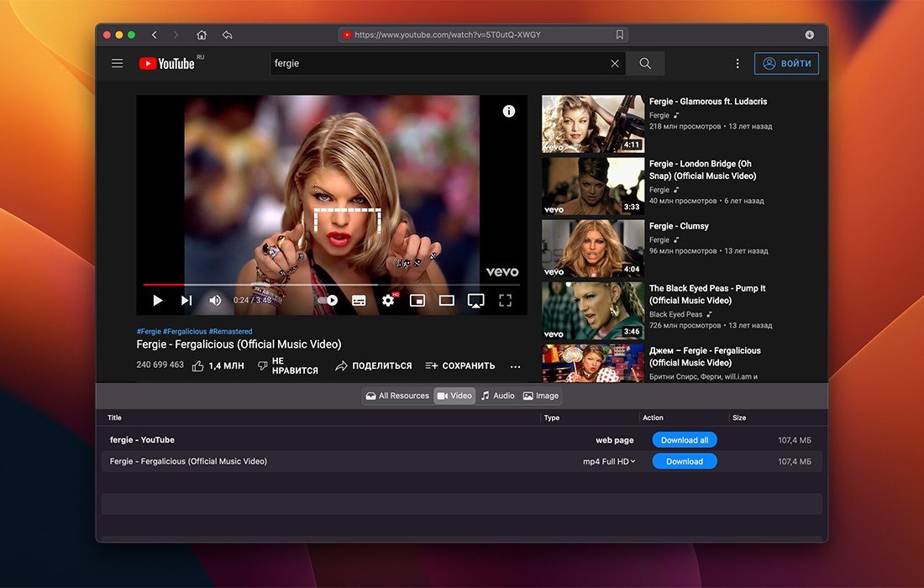Viewport: 924px width, 588px height.
Task: Switch to the Audio tab
Action: coord(497,396)
